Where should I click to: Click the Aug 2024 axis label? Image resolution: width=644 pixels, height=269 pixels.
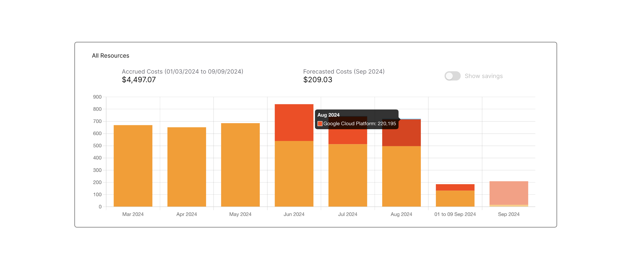point(401,214)
